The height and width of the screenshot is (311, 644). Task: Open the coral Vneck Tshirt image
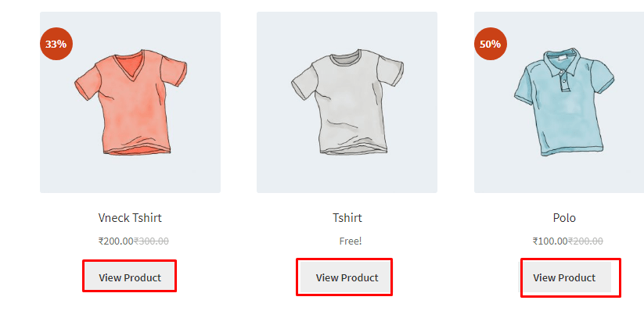[130, 102]
